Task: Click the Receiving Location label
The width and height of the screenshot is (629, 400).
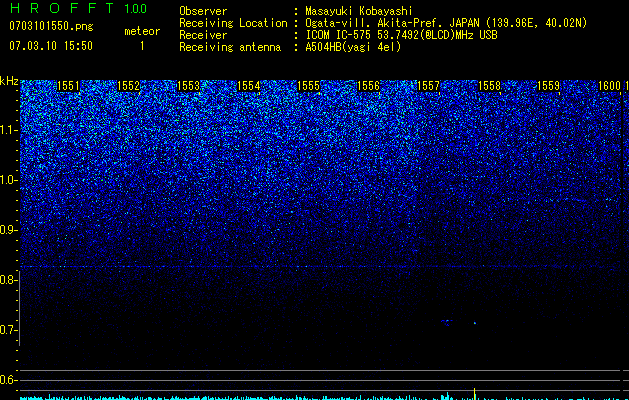Action: [233, 23]
